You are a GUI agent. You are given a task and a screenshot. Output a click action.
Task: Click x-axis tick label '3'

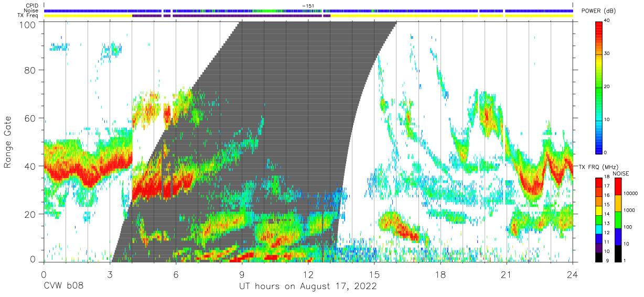(x=110, y=274)
